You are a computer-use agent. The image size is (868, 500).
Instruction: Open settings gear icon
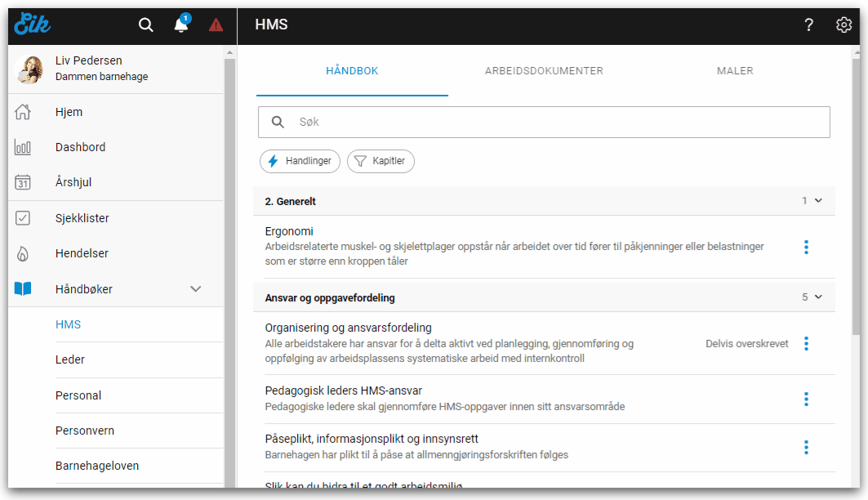tap(844, 25)
